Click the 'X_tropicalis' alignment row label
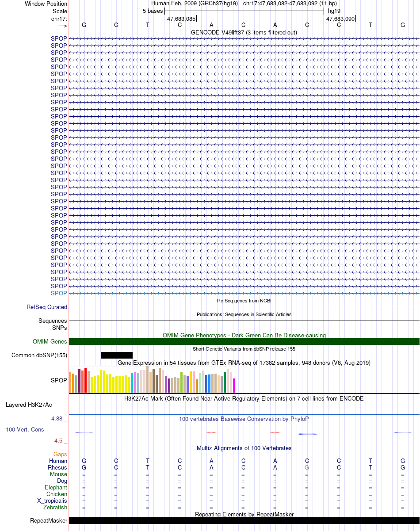420x531 pixels. (x=52, y=500)
